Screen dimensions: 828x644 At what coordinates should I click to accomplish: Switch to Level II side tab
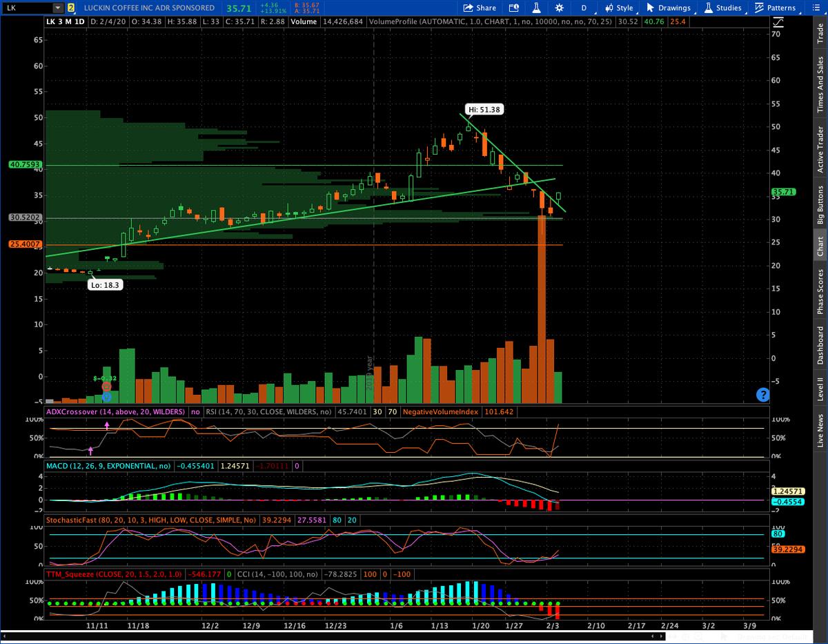tap(820, 389)
